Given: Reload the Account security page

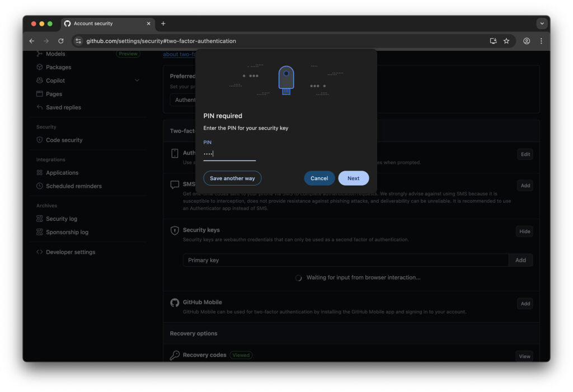Looking at the screenshot, I should point(60,41).
